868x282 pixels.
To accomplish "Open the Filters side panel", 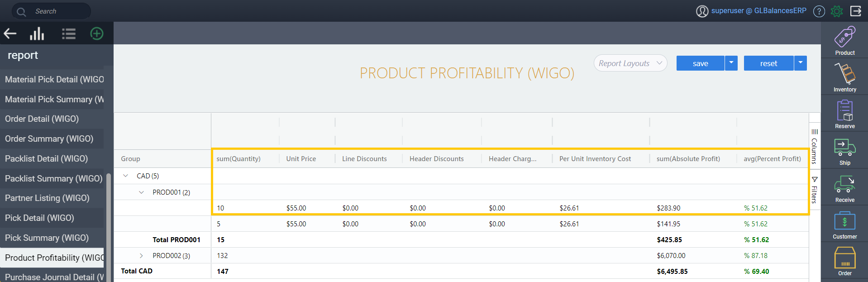I will (x=815, y=189).
